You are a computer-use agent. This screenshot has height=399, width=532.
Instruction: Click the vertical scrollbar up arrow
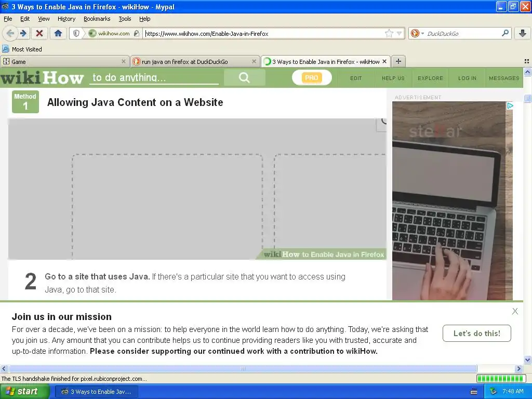pyautogui.click(x=527, y=72)
